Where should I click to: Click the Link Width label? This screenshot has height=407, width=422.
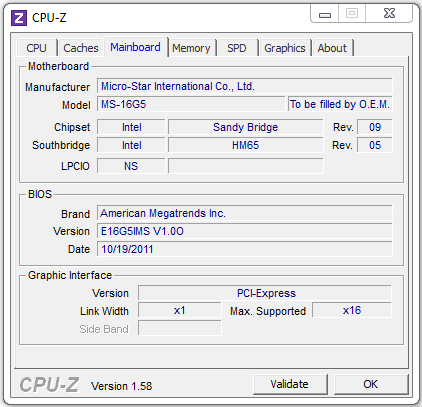(x=104, y=311)
